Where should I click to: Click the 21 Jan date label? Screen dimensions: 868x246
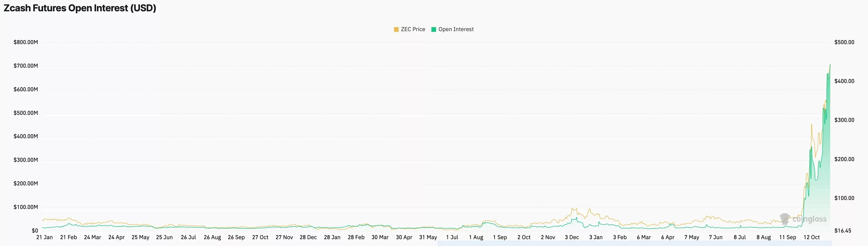click(45, 237)
